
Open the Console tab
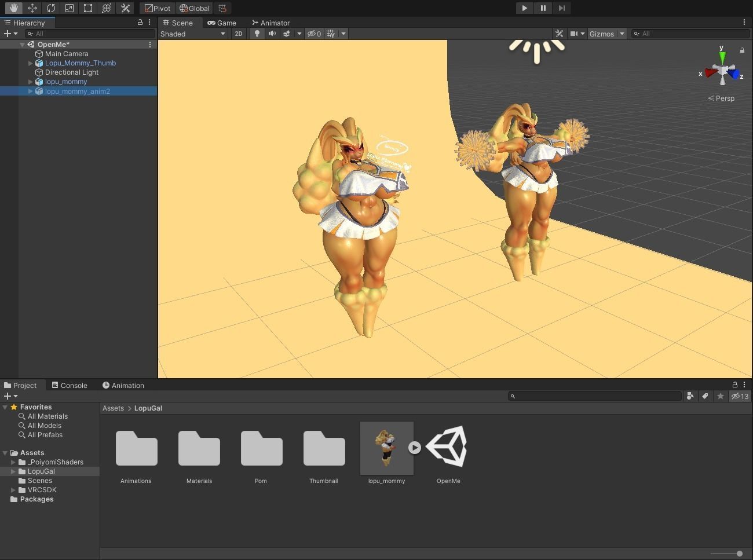pos(70,385)
